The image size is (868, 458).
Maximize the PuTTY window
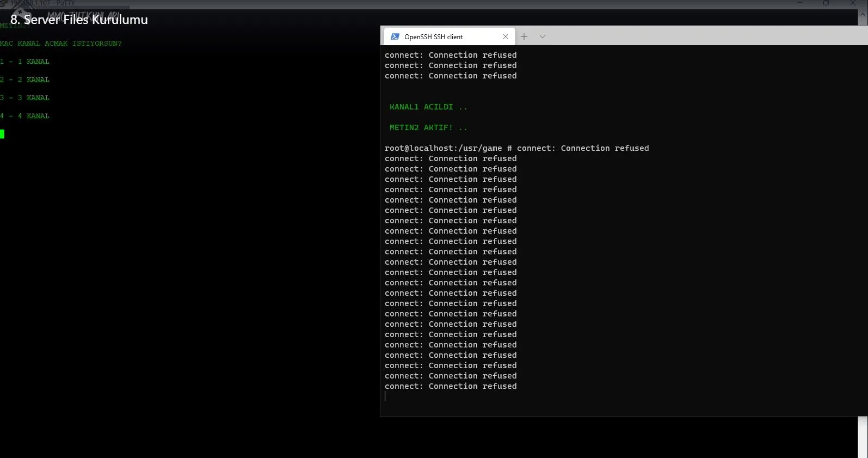pyautogui.click(x=826, y=3)
